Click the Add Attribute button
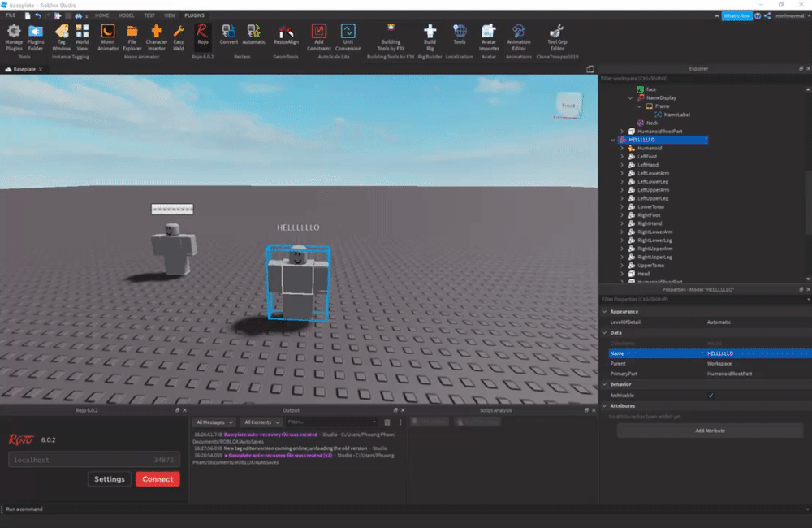The height and width of the screenshot is (528, 812). (x=710, y=431)
